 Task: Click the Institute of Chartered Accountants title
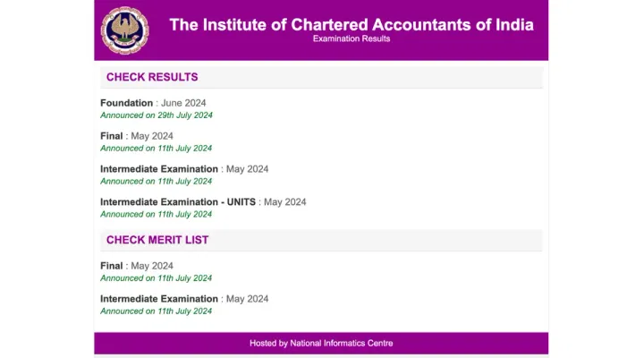[351, 24]
